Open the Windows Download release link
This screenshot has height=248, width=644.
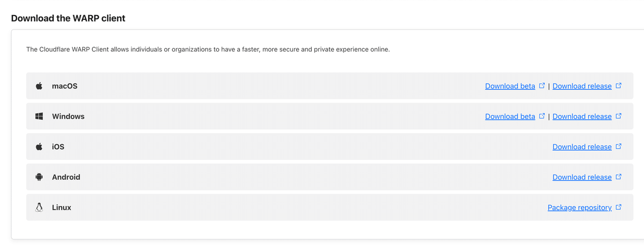[582, 116]
